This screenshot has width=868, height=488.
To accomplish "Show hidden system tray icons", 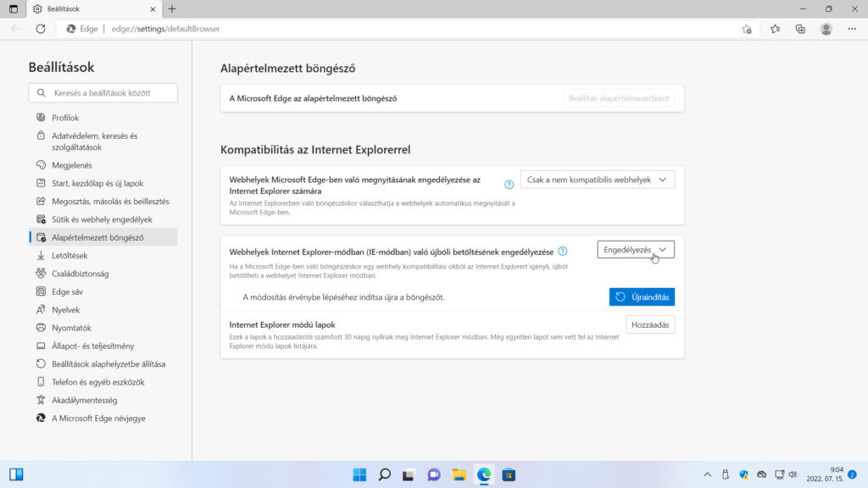I will [x=708, y=474].
